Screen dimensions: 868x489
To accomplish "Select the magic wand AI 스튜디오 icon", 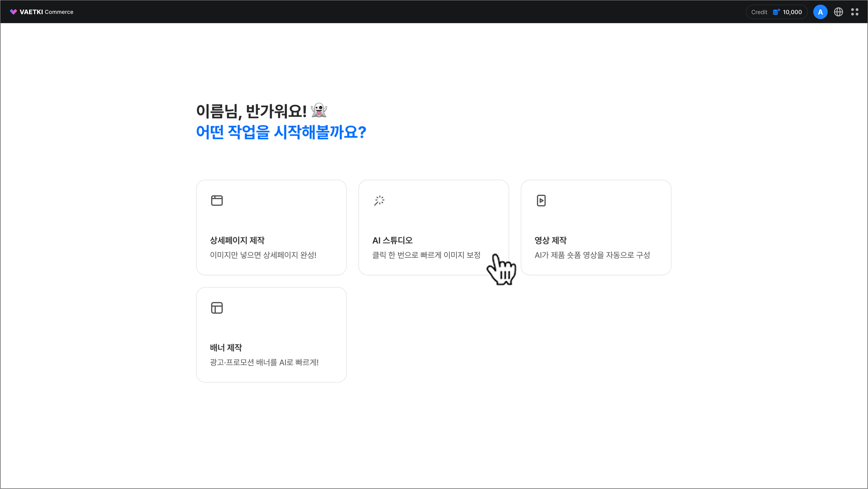I will 379,201.
